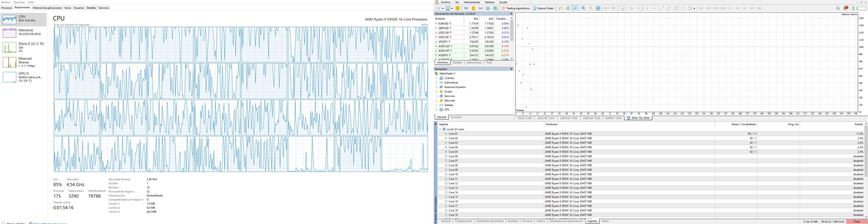Collapse the Local: 32 cores group

(440, 129)
